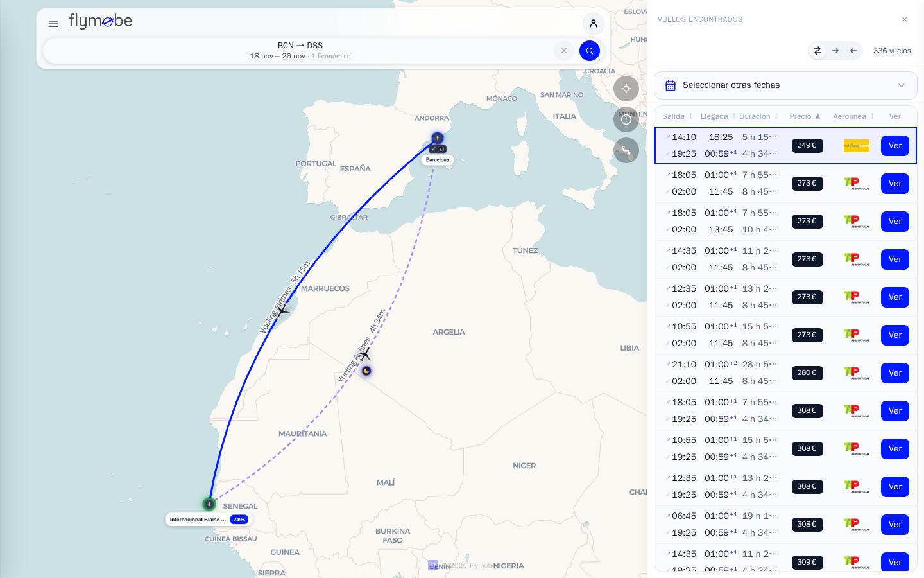Click the 336 vuelos results count
This screenshot has width=924, height=578.
coord(892,51)
